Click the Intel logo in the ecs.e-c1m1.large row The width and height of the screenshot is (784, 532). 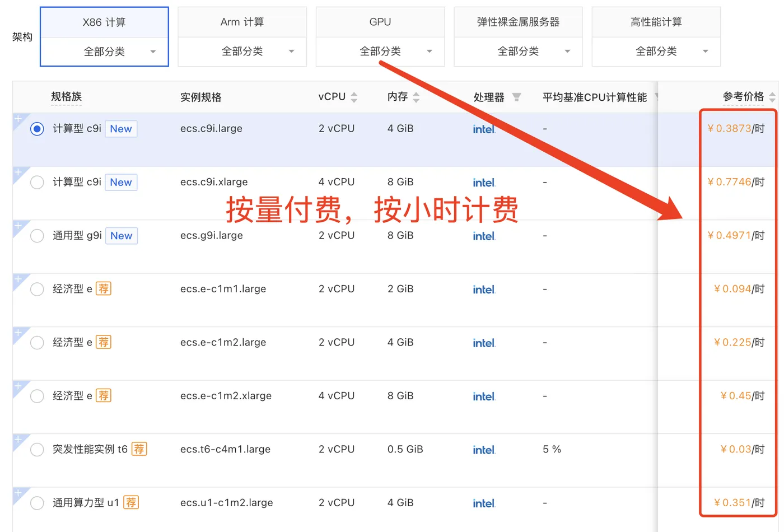pyautogui.click(x=484, y=290)
